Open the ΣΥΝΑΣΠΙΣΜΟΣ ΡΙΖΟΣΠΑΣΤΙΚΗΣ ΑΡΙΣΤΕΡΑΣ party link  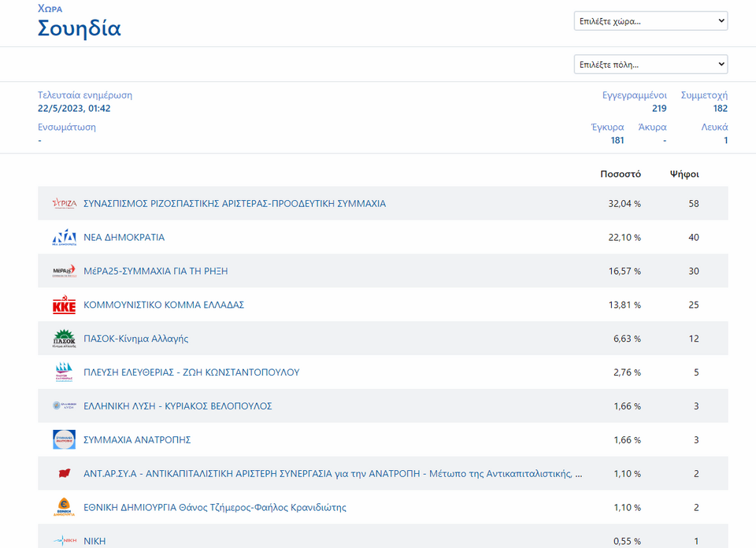point(235,203)
